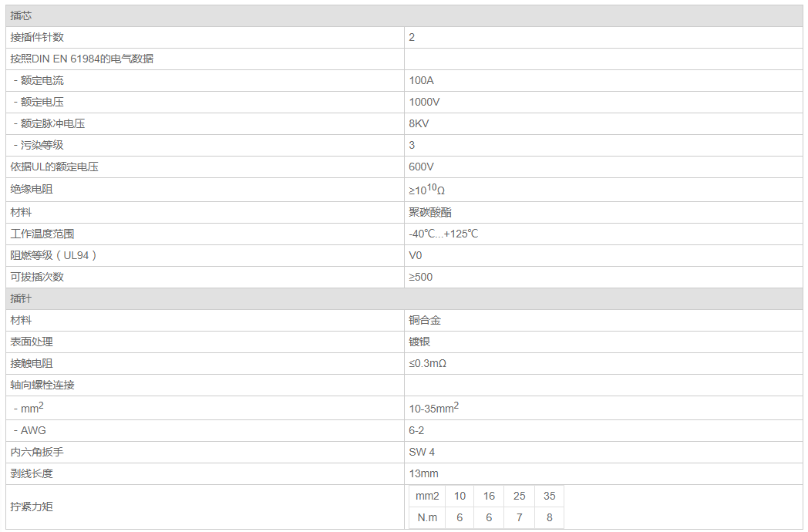The width and height of the screenshot is (808, 532).
Task: Select the SW 4 hex wrench value
Action: 422,452
